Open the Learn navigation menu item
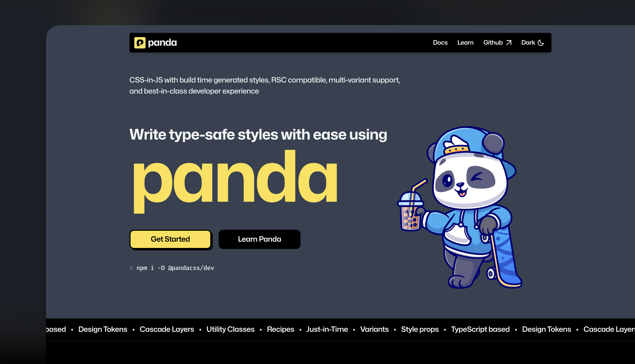 pos(465,42)
